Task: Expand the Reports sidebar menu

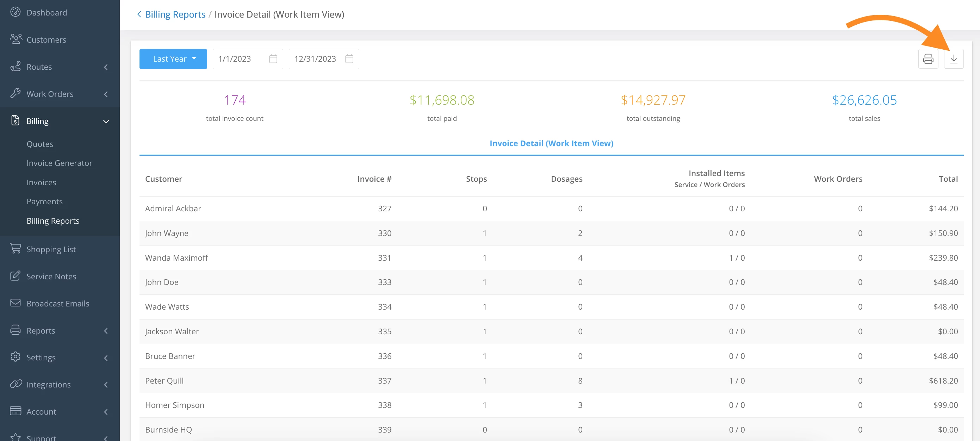Action: [x=106, y=331]
